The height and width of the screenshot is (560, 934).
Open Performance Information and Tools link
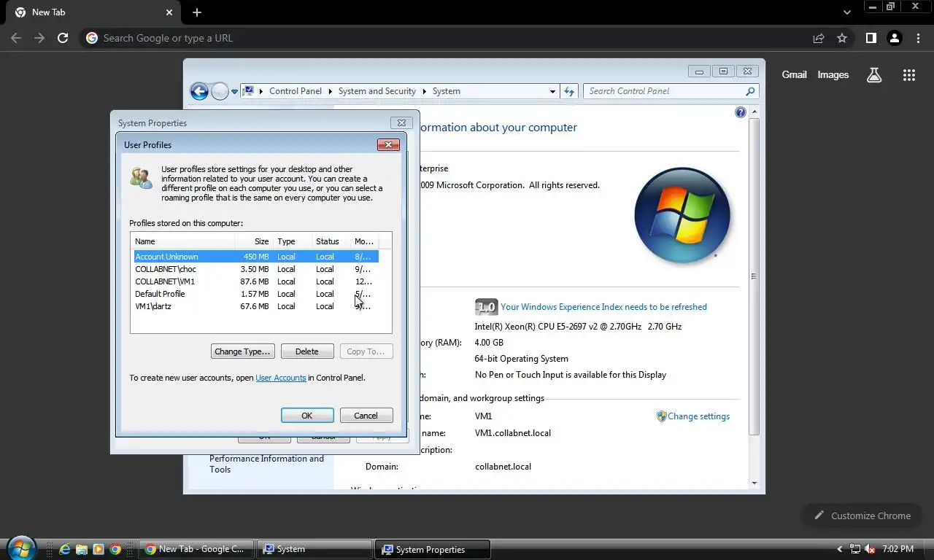tap(266, 464)
